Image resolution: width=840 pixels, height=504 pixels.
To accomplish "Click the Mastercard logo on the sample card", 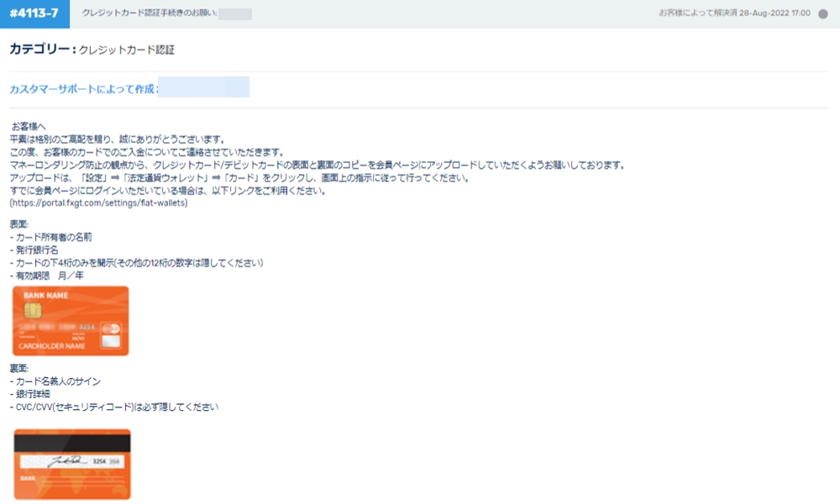I will click(112, 328).
